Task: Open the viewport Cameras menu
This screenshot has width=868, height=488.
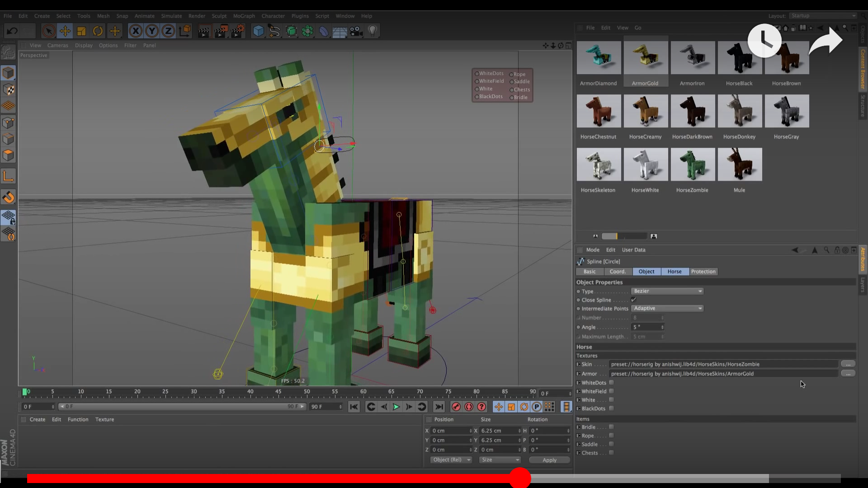Action: coord(58,45)
